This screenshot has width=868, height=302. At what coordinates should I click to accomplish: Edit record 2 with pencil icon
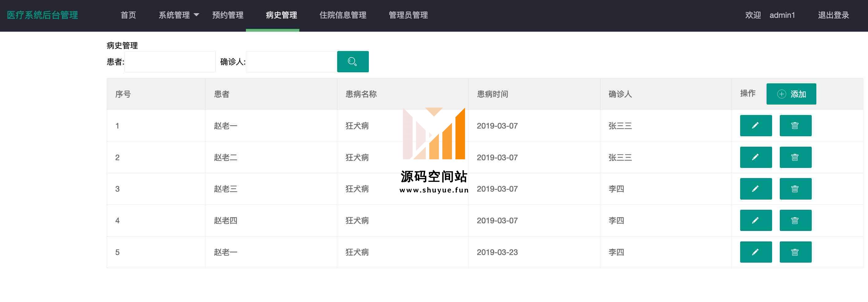pyautogui.click(x=756, y=157)
